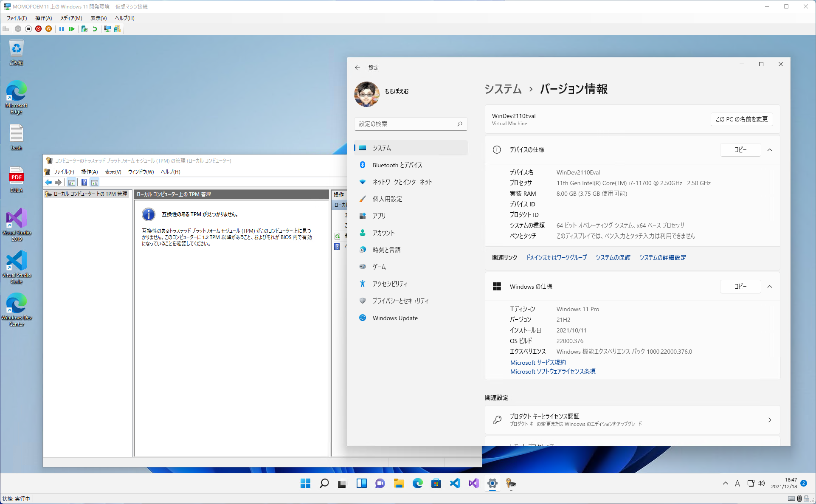Open File Explorer from taskbar
The width and height of the screenshot is (816, 504).
[399, 483]
